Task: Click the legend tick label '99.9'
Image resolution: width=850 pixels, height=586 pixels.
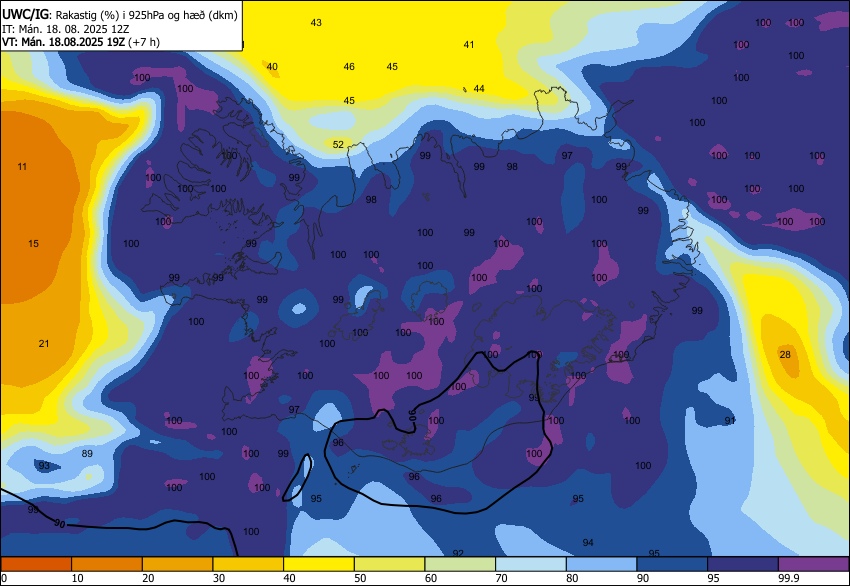Action: point(788,578)
